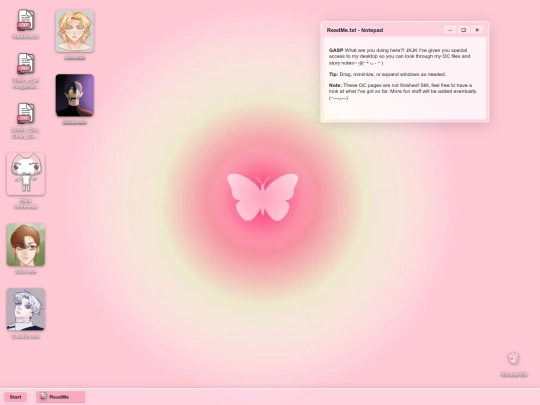Open the ReadMe.txt file icon on desktop
This screenshot has width=540, height=405.
26,24
